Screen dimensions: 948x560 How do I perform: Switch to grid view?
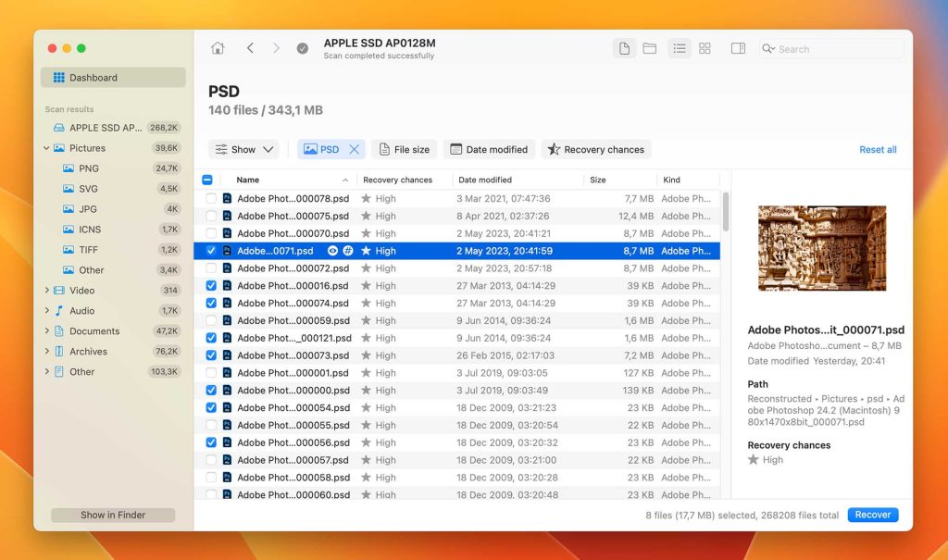(705, 48)
